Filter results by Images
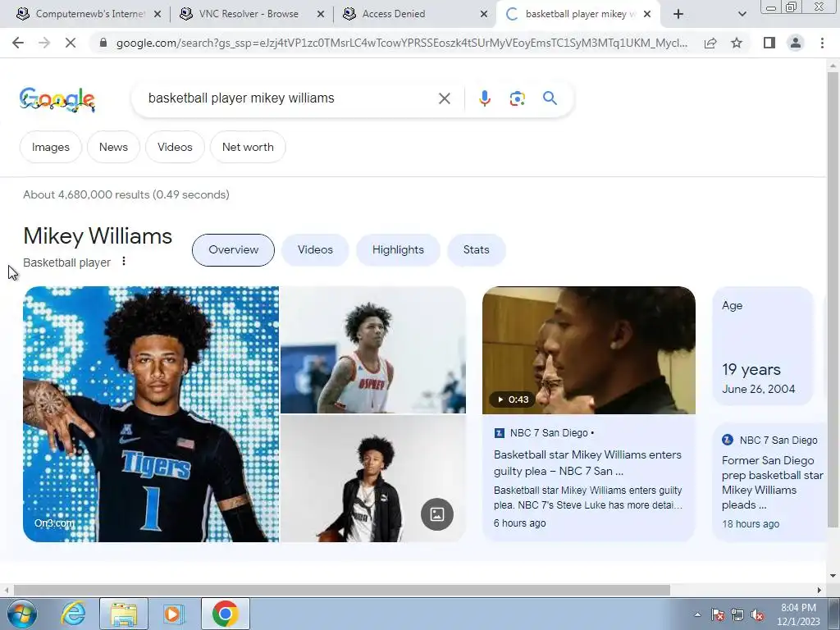The image size is (840, 630). tap(51, 147)
